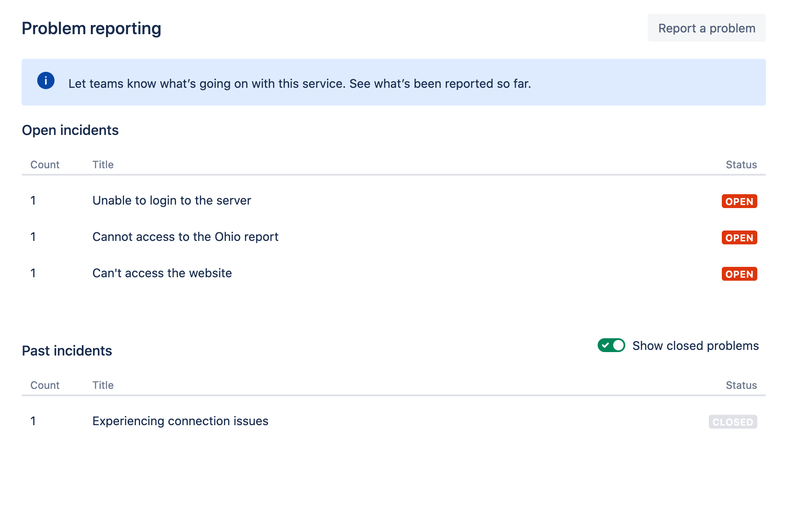Click the Title column header in Open incidents
The height and width of the screenshot is (532, 785).
click(x=103, y=165)
